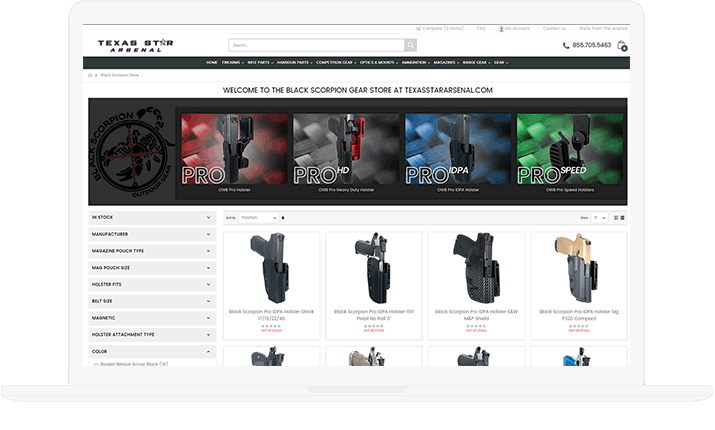Image resolution: width=715 pixels, height=430 pixels.
Task: Open the FIREARMS menu
Action: pyautogui.click(x=233, y=62)
